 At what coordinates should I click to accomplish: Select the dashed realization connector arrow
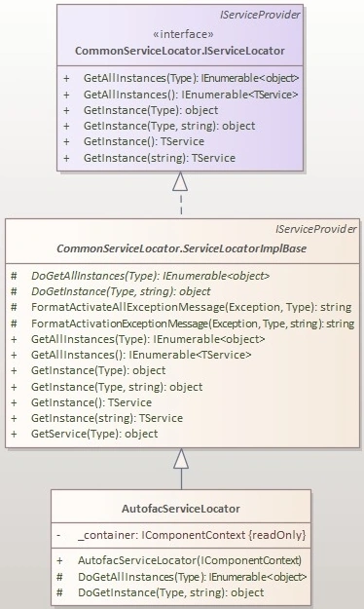[x=180, y=193]
